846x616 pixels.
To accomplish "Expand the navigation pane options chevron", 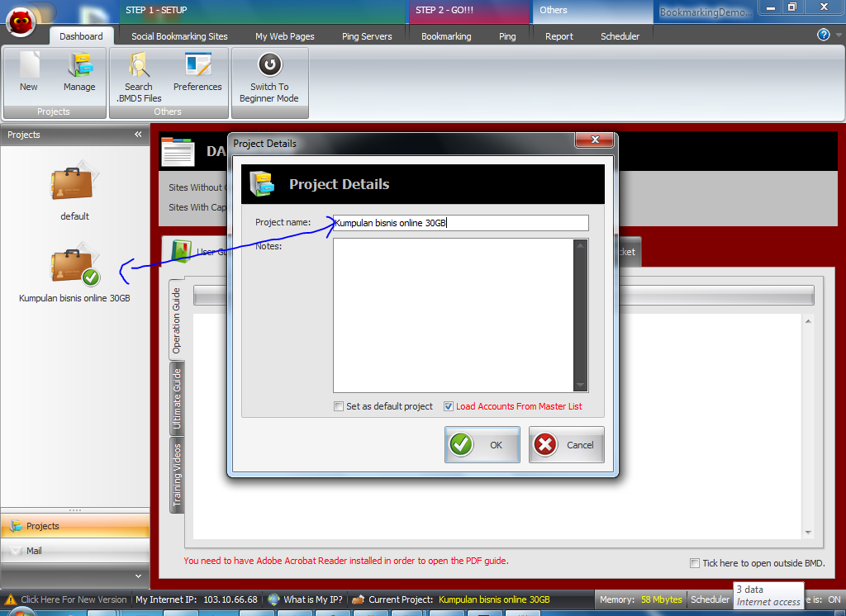I will pyautogui.click(x=138, y=576).
